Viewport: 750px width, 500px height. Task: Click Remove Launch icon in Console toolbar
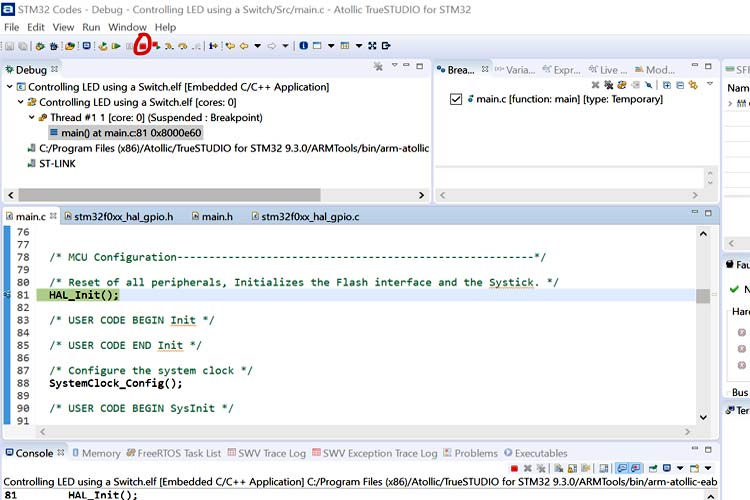(528, 468)
